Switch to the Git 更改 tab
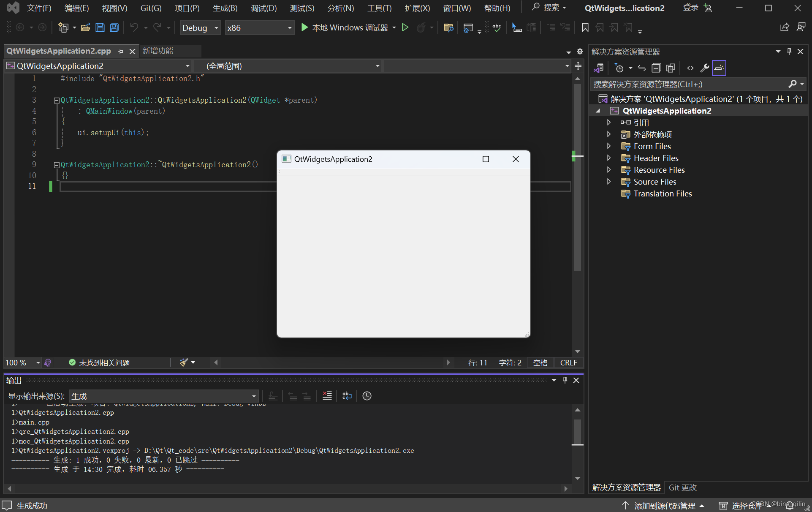Image resolution: width=812 pixels, height=512 pixels. coord(682,487)
